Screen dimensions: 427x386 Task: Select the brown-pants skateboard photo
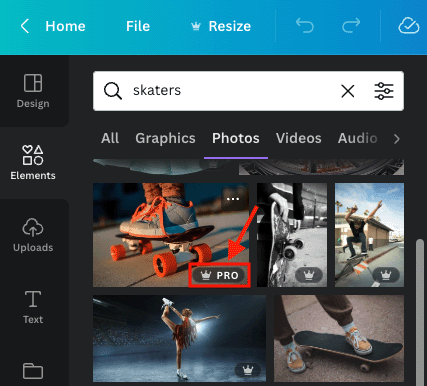[339, 338]
